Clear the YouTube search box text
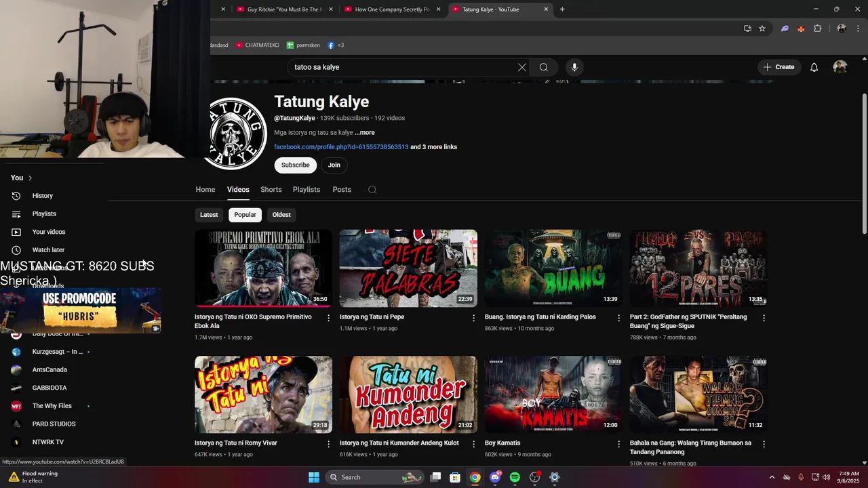The height and width of the screenshot is (488, 868). (x=521, y=67)
